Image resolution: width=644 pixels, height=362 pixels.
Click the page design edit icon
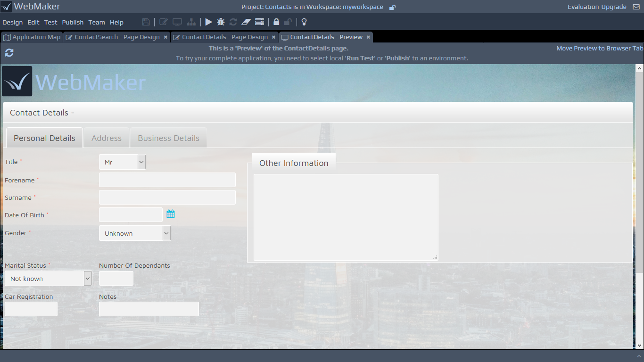point(164,22)
